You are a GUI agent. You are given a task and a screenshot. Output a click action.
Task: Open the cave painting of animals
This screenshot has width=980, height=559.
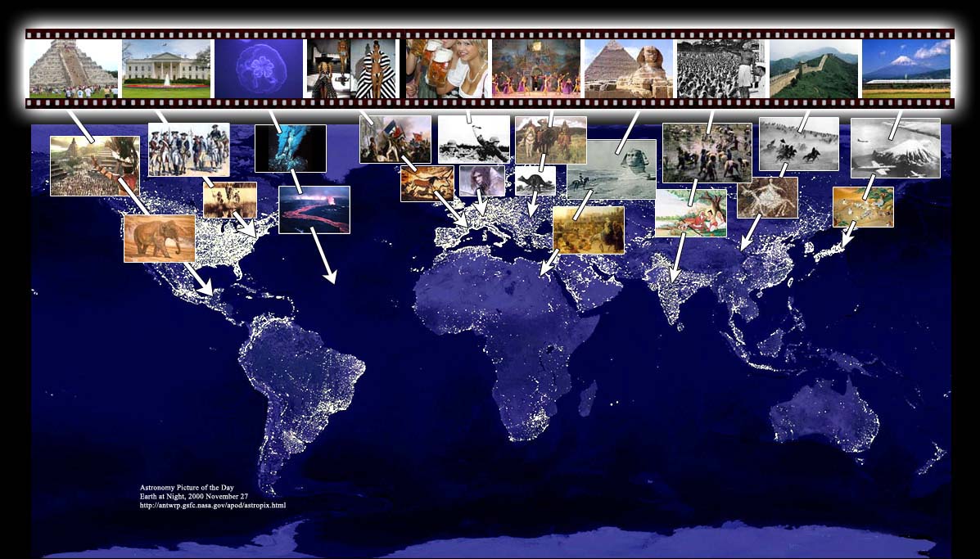point(427,184)
